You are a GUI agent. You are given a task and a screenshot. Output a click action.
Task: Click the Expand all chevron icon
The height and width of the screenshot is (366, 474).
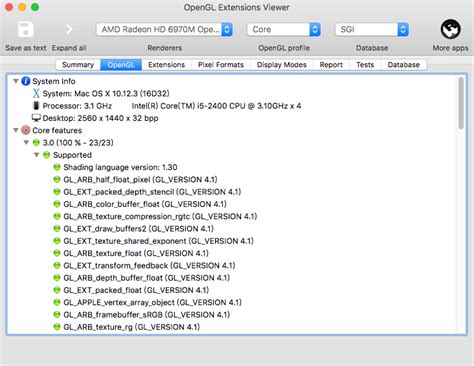(69, 29)
